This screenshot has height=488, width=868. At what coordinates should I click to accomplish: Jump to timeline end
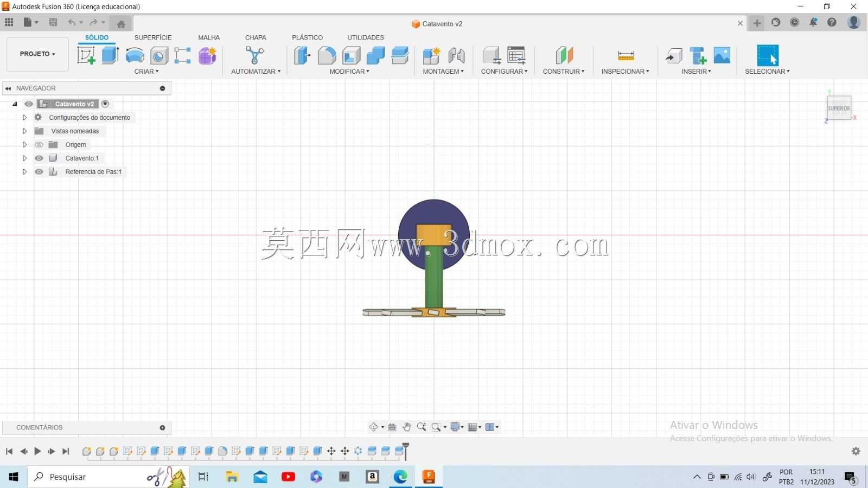click(x=66, y=451)
